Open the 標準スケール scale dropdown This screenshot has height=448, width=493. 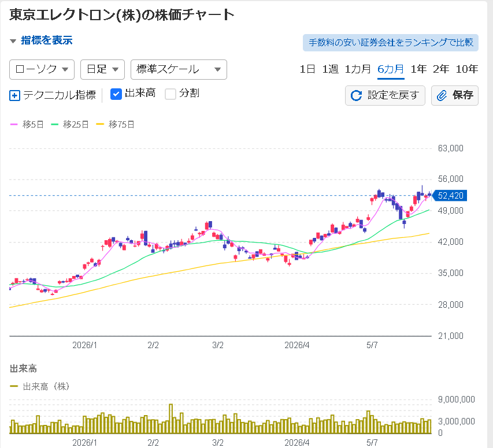[x=179, y=69]
